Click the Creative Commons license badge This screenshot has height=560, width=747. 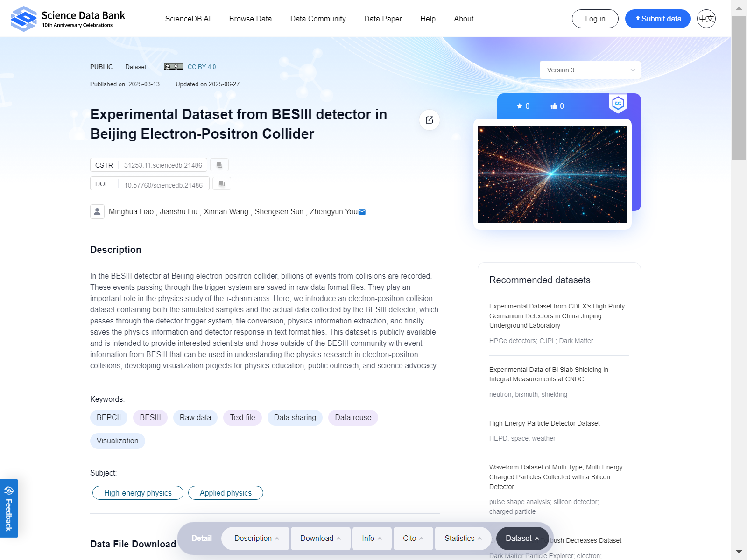[174, 67]
